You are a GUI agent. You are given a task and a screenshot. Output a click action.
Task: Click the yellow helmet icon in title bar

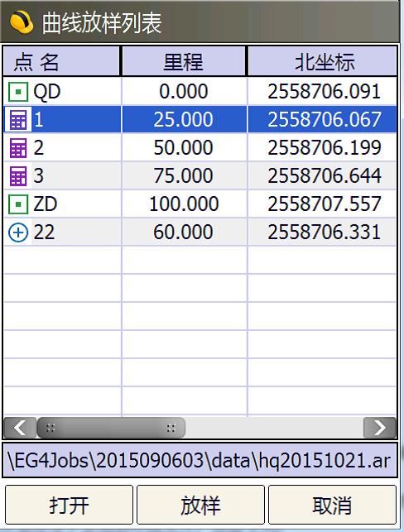22,22
